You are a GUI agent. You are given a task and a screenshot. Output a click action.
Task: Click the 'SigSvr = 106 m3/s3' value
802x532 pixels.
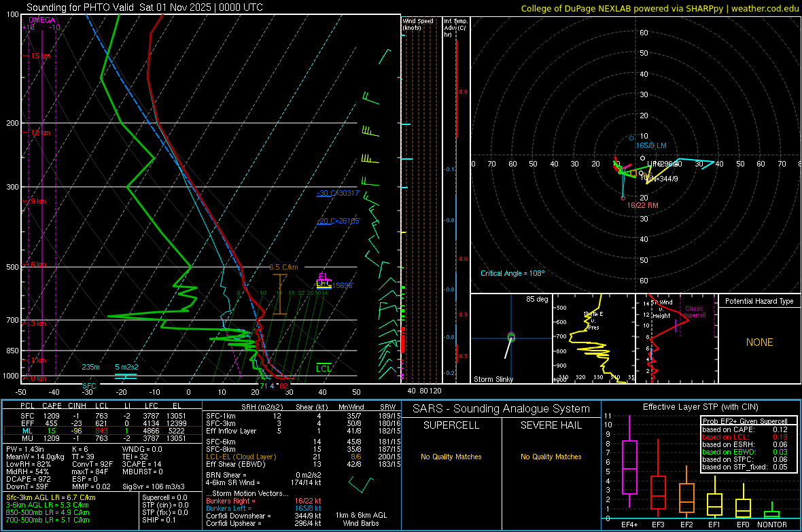(x=154, y=486)
